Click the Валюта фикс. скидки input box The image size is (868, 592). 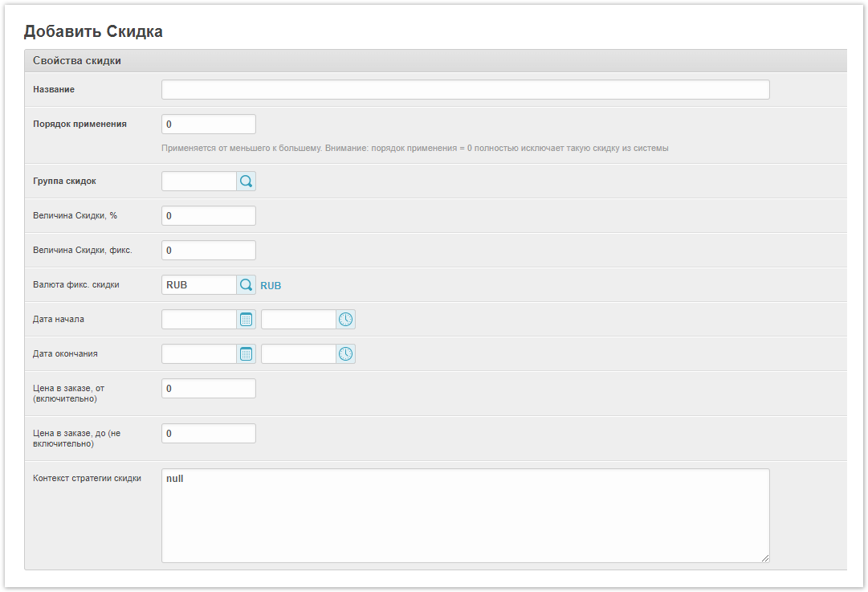coord(198,285)
